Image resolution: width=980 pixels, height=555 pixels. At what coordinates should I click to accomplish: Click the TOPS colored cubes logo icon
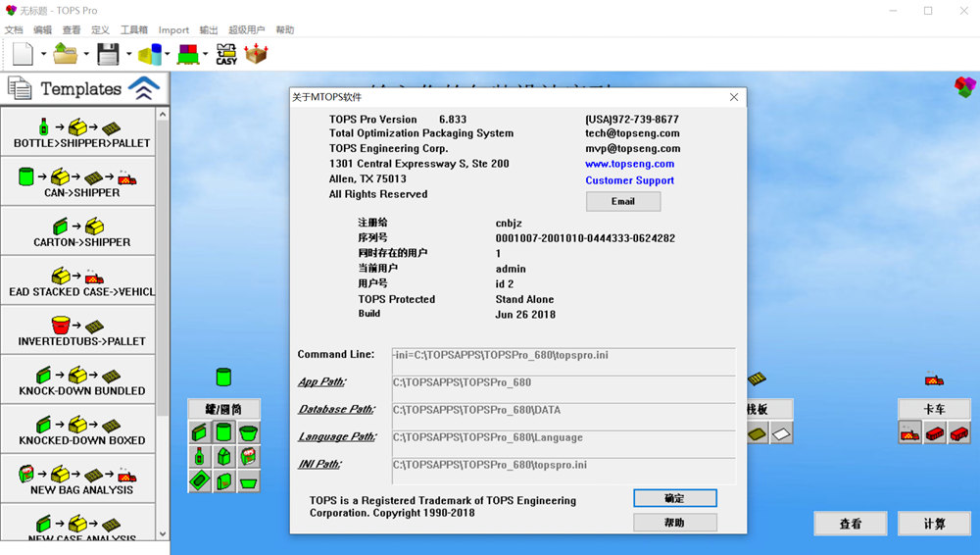coord(965,87)
